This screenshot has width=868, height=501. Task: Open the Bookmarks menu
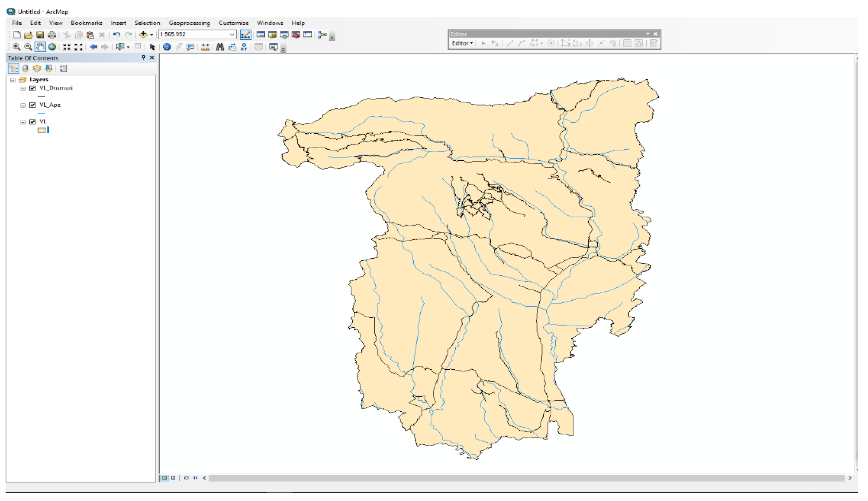pyautogui.click(x=86, y=23)
